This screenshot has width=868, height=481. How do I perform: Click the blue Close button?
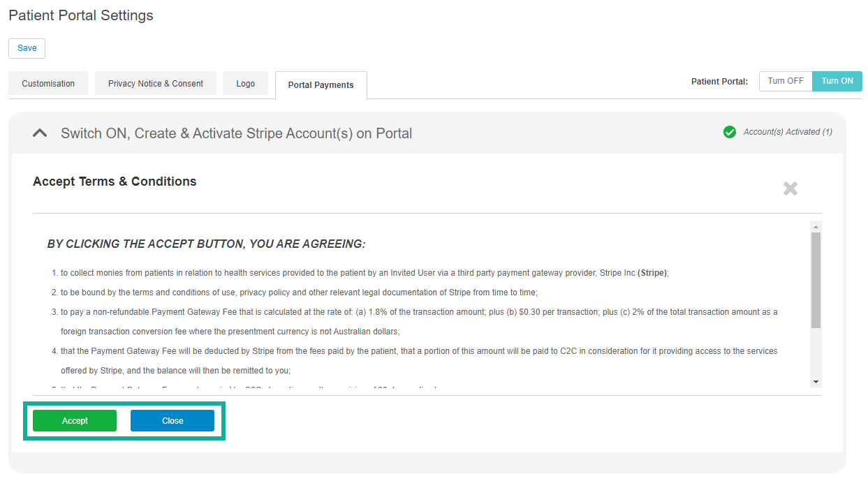[172, 421]
